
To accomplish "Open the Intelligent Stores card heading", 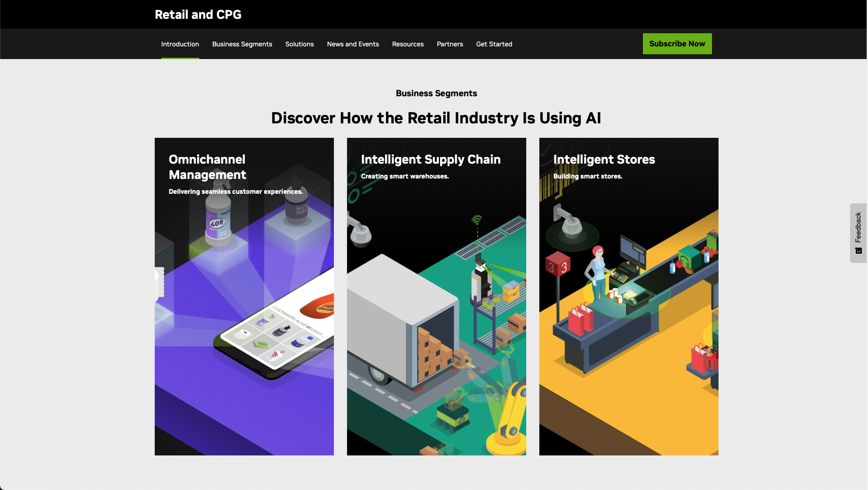I will coord(604,159).
